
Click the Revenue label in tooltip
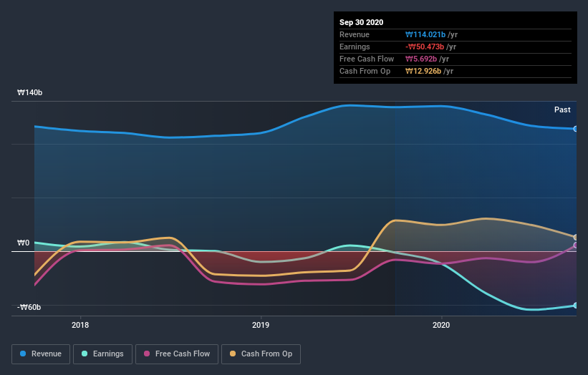click(x=355, y=34)
